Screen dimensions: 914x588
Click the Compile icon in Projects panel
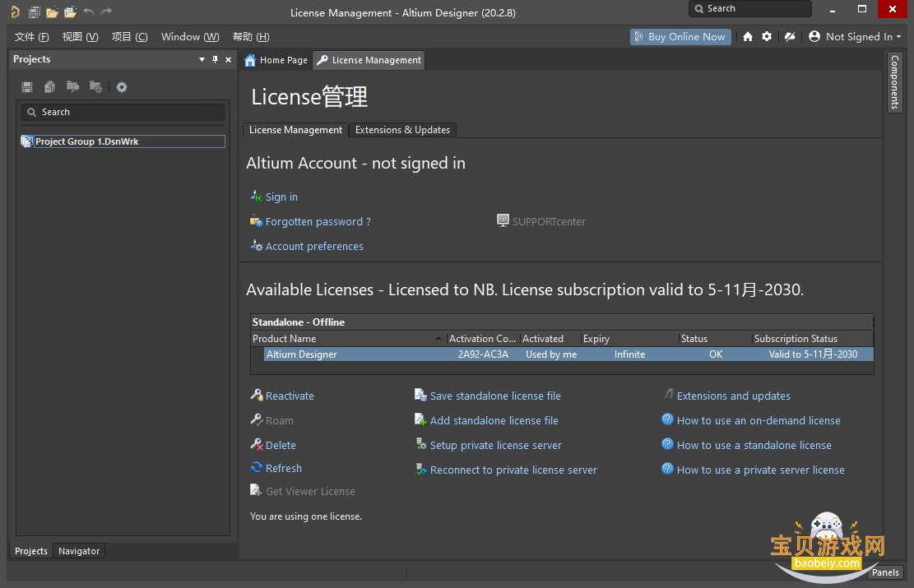(49, 87)
